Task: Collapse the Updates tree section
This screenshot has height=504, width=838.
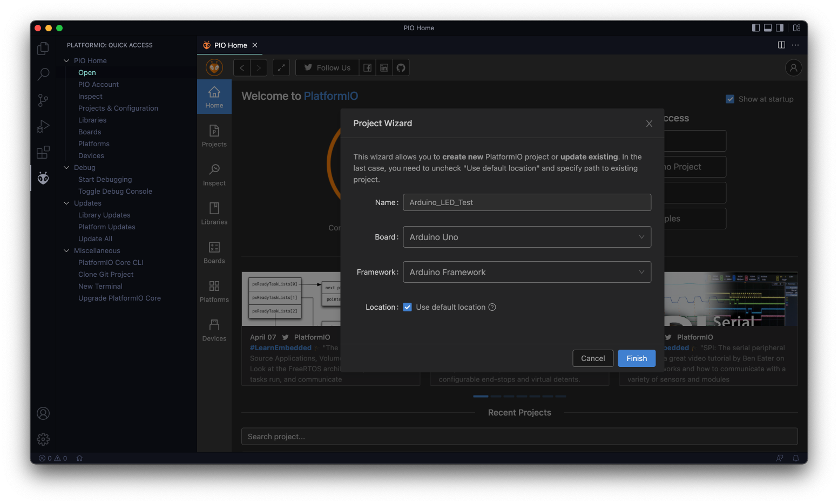Action: 66,203
